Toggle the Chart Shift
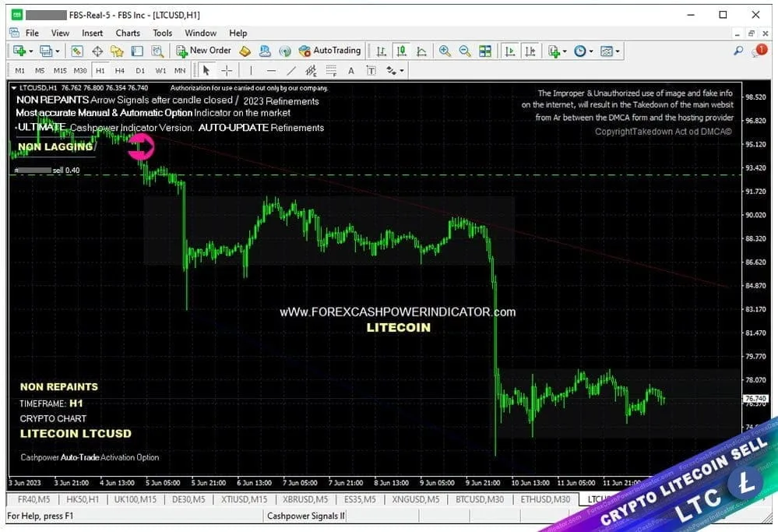Viewport: 778px width, 532px height. coord(530,51)
